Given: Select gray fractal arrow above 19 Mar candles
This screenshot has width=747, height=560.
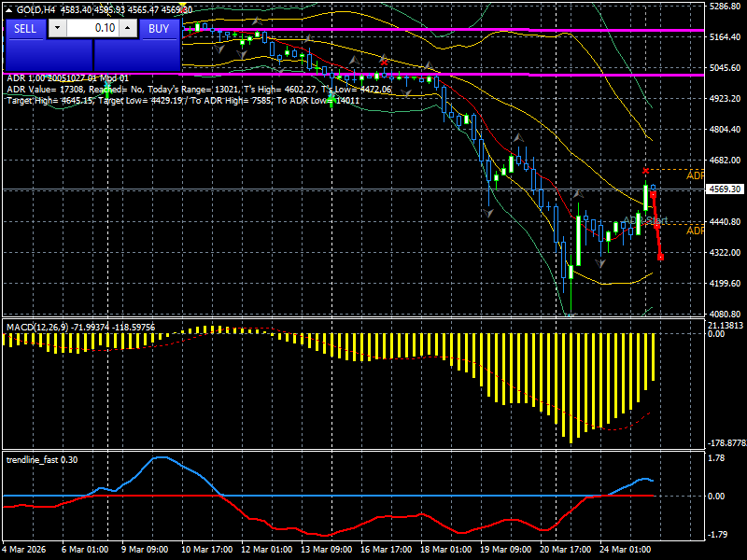Looking at the screenshot, I should pos(518,138).
